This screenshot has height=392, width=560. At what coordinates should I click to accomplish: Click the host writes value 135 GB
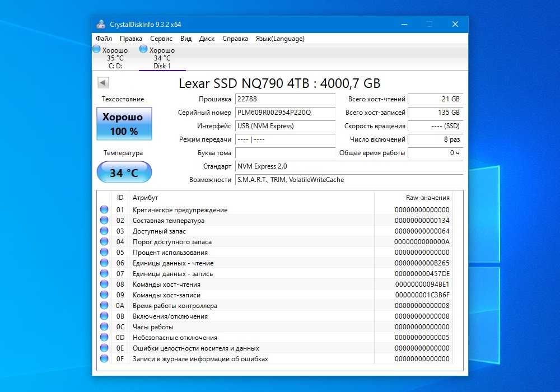point(435,113)
